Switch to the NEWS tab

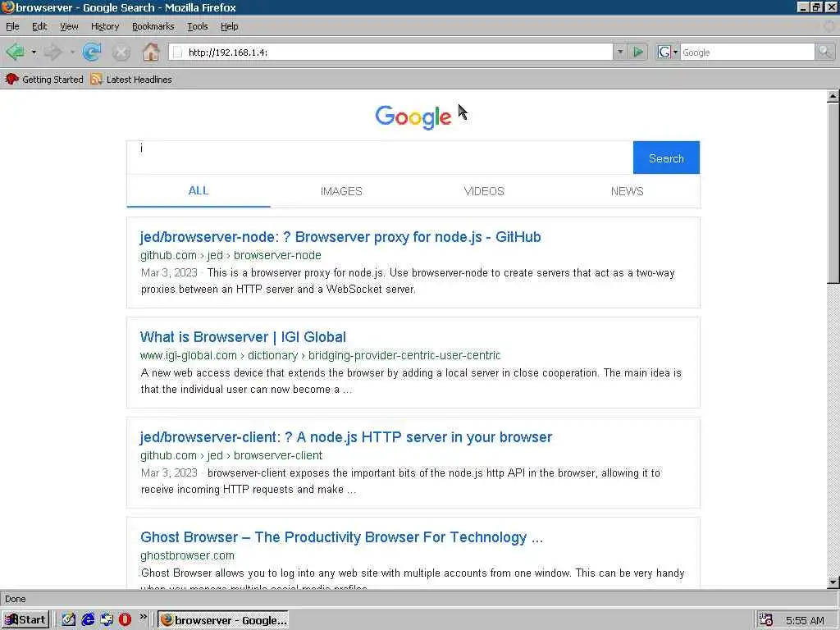coord(627,190)
